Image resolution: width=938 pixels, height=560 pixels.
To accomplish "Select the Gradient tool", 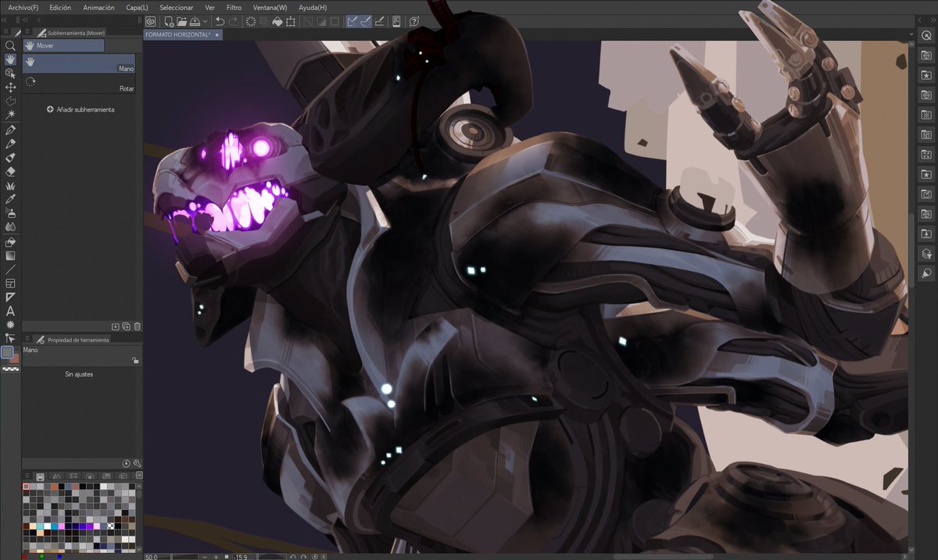I will (11, 255).
